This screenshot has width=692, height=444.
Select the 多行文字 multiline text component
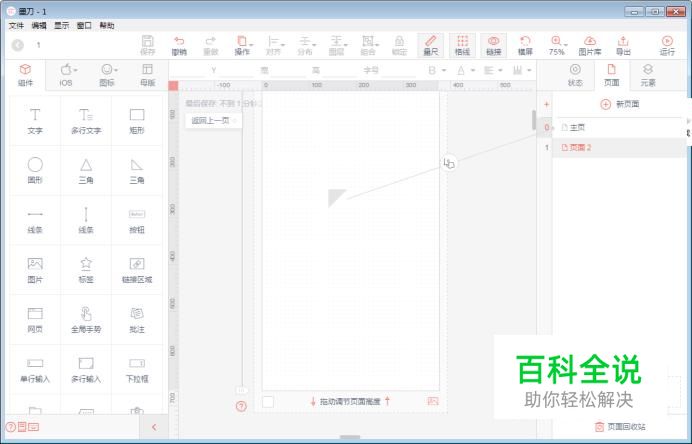[x=86, y=121]
